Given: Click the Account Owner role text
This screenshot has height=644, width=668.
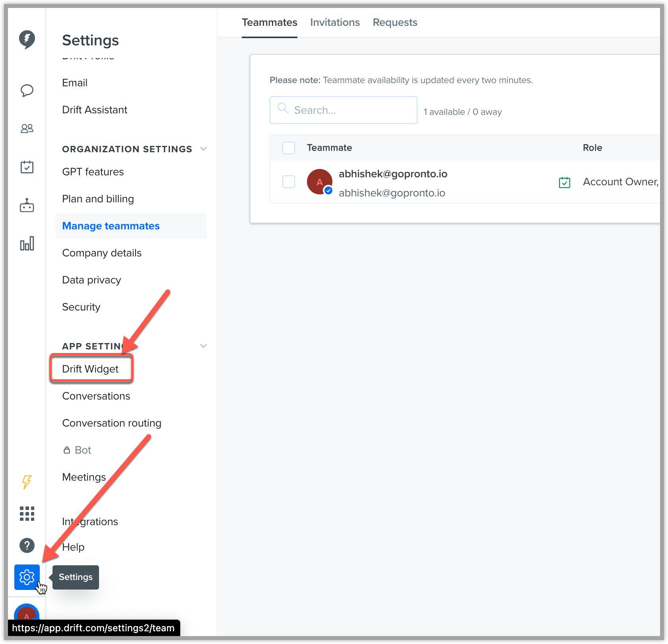Looking at the screenshot, I should click(620, 182).
